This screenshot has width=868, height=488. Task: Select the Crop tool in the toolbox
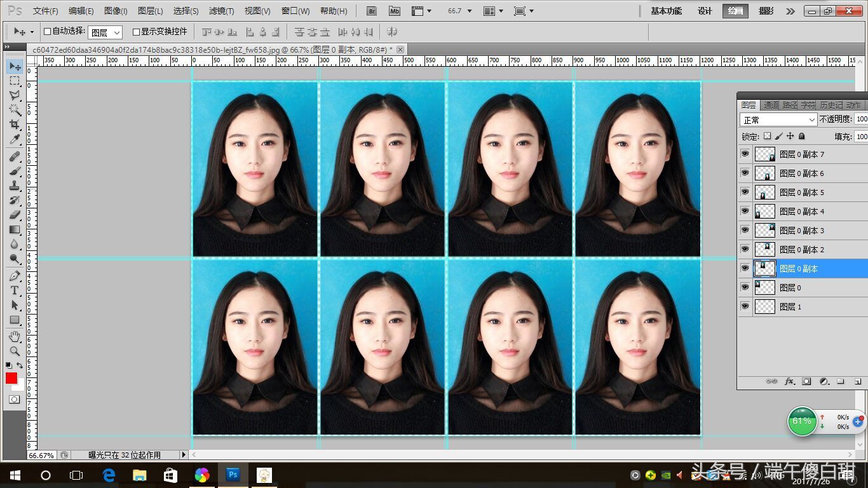[15, 125]
